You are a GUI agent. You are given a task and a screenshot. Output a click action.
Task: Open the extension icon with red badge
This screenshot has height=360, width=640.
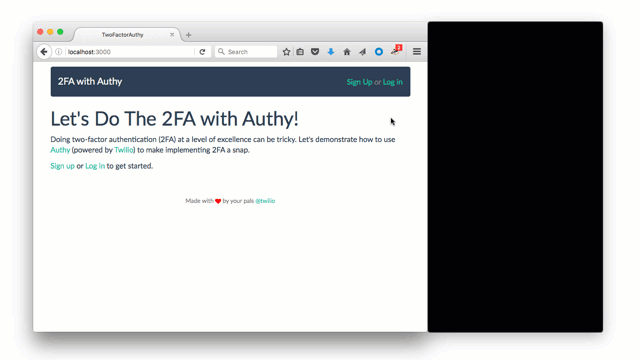pos(396,51)
